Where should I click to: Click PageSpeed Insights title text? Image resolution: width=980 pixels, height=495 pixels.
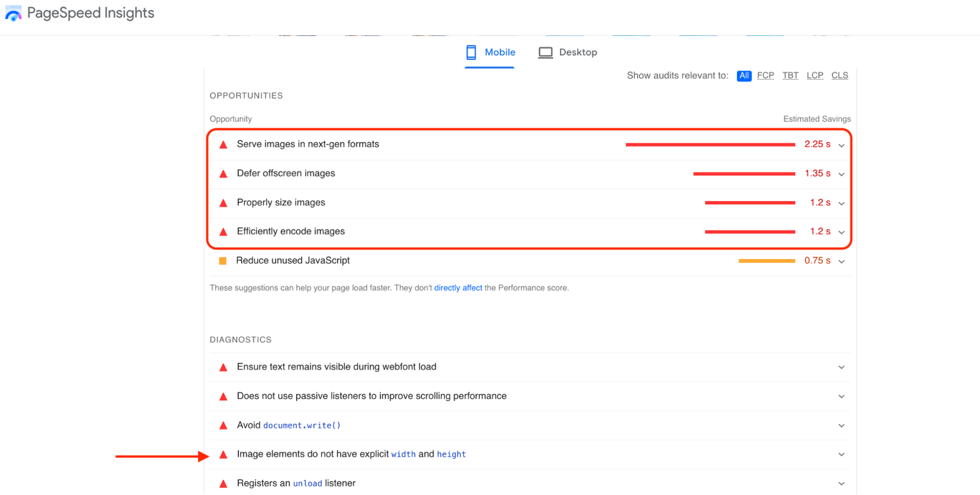[91, 13]
